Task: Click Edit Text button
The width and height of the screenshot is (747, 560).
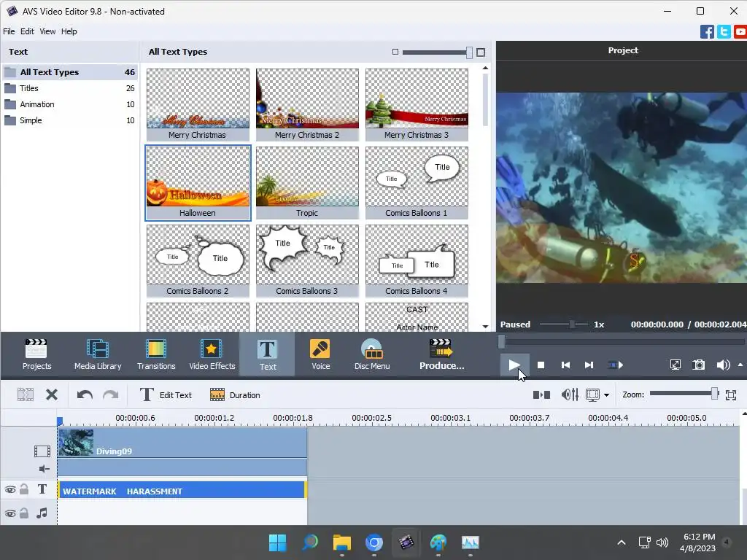Action: (x=166, y=394)
